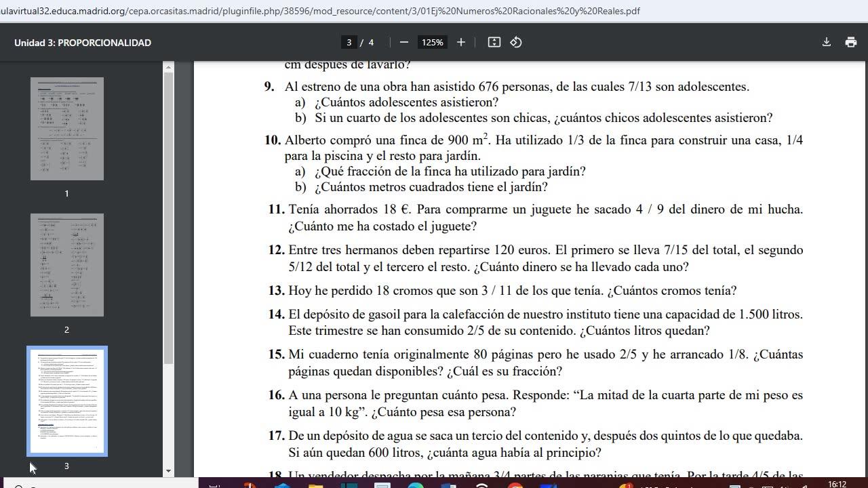Click the line '¿Cuántos metros cuadrados tiene el jardín?'
This screenshot has width=868, height=488.
pyautogui.click(x=431, y=187)
